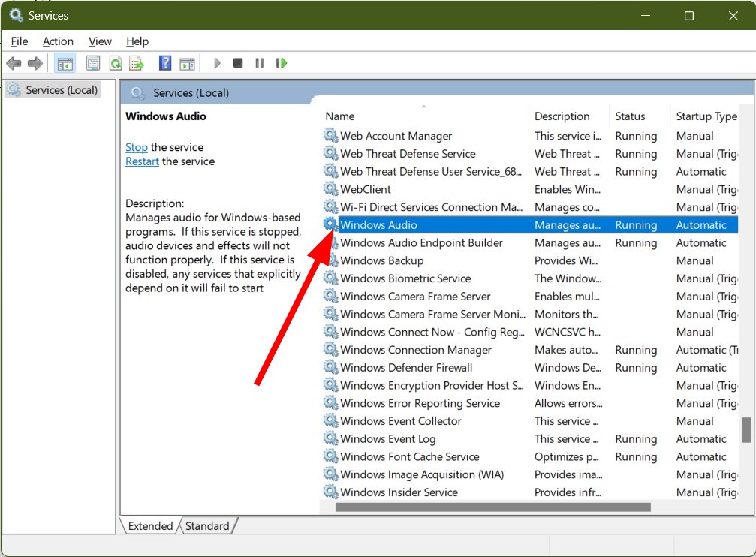Image resolution: width=756 pixels, height=557 pixels.
Task: Click the horizontal scrollbar thumb
Action: pos(492,507)
